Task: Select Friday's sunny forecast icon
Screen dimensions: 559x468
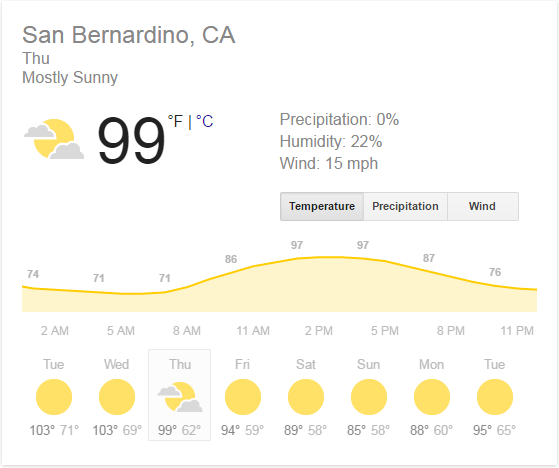Action: point(243,397)
